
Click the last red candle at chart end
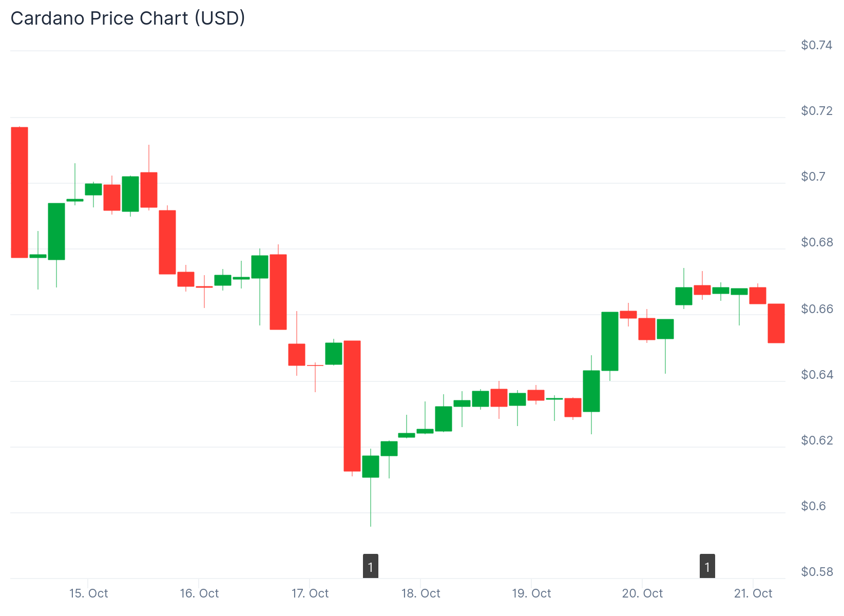point(776,323)
